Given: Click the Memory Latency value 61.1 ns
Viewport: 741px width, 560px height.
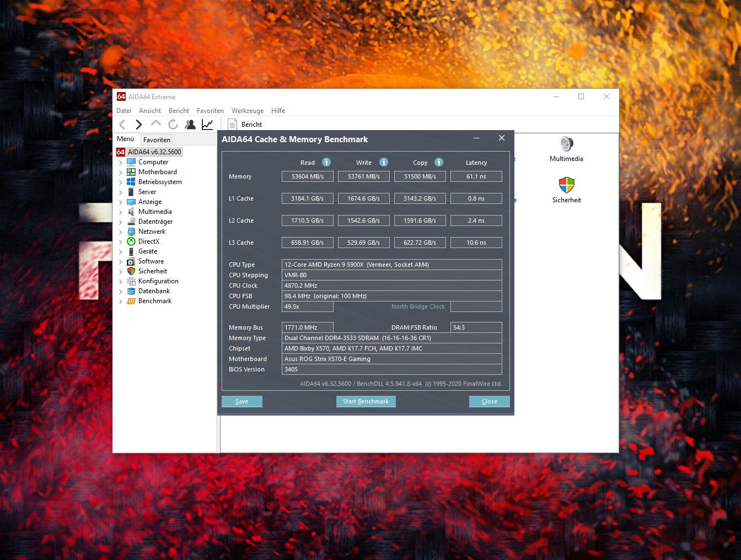Looking at the screenshot, I should coord(476,176).
